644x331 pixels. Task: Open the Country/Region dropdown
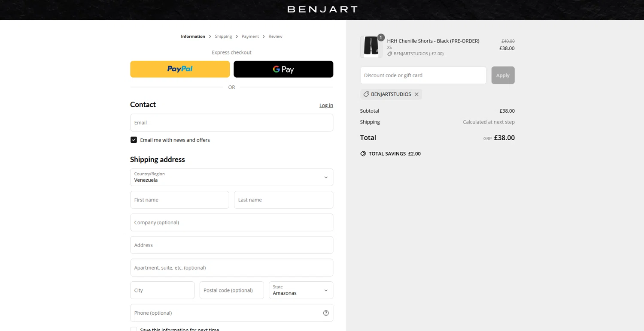[231, 177]
